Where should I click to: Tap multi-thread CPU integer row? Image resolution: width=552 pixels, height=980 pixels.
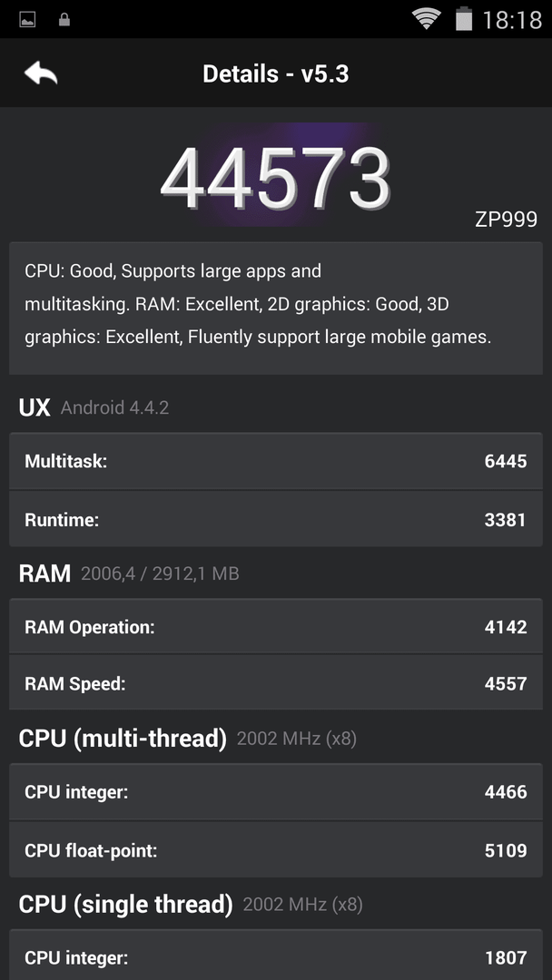[x=276, y=792]
